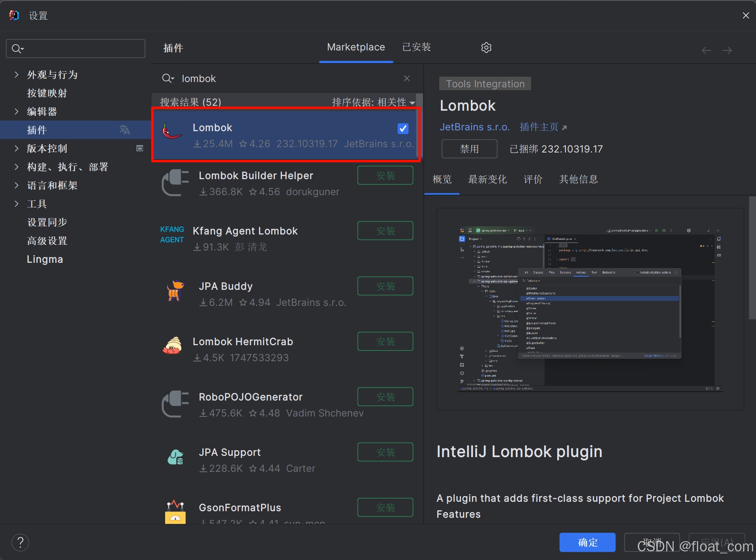Install JPA Support plugin
This screenshot has width=756, height=560.
pyautogui.click(x=385, y=452)
